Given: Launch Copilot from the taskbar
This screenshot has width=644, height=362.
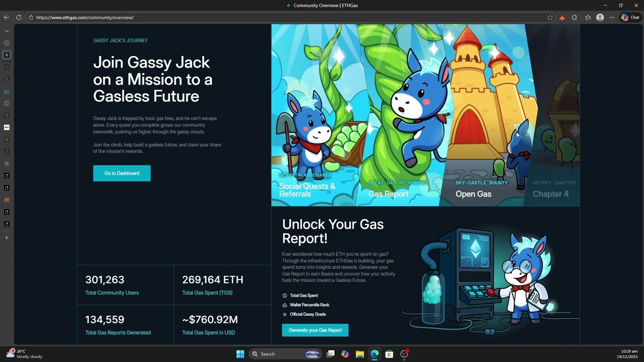Looking at the screenshot, I should tap(345, 354).
